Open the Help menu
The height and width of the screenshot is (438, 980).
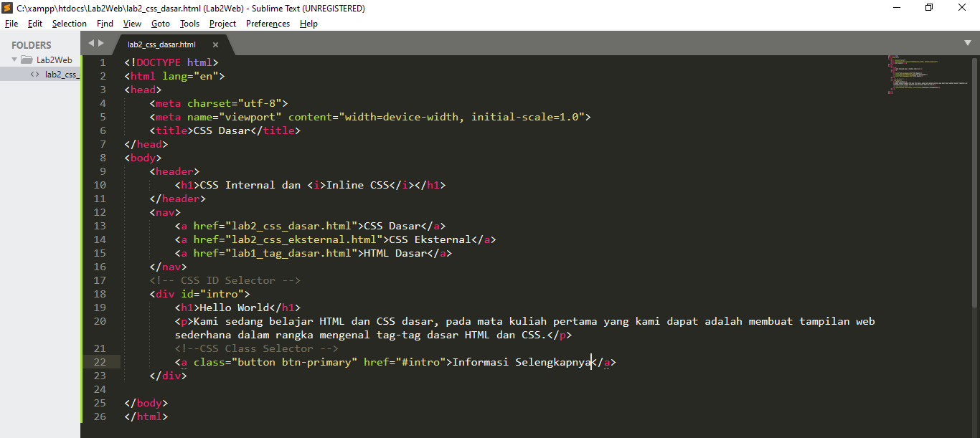[x=308, y=24]
